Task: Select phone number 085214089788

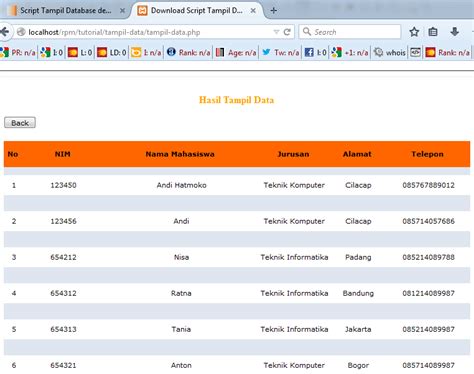Action: coord(428,257)
